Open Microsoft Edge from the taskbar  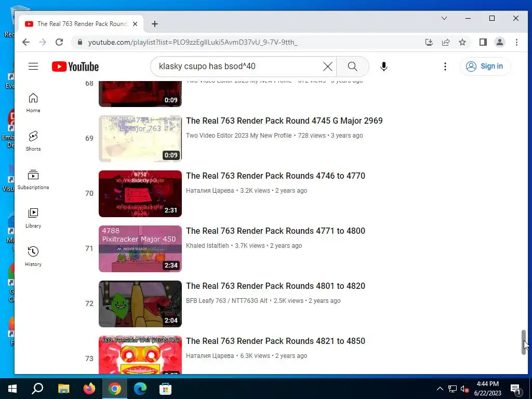point(140,389)
